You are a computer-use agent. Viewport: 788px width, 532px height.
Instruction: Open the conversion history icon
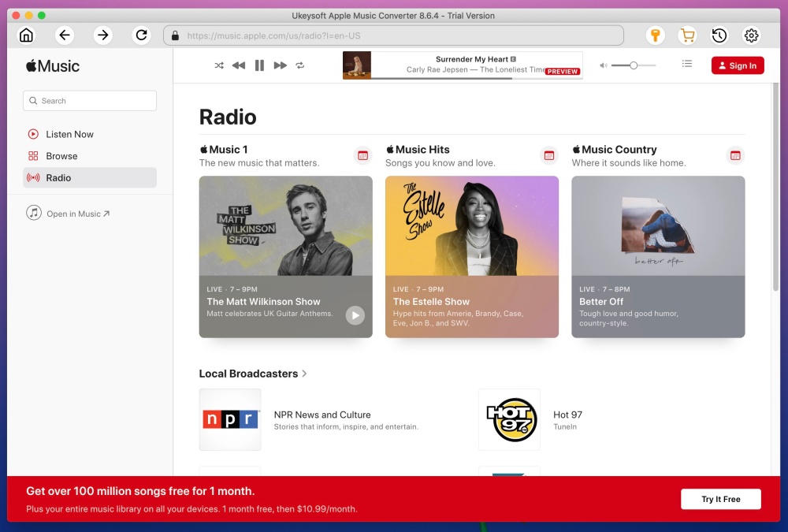[x=719, y=35]
